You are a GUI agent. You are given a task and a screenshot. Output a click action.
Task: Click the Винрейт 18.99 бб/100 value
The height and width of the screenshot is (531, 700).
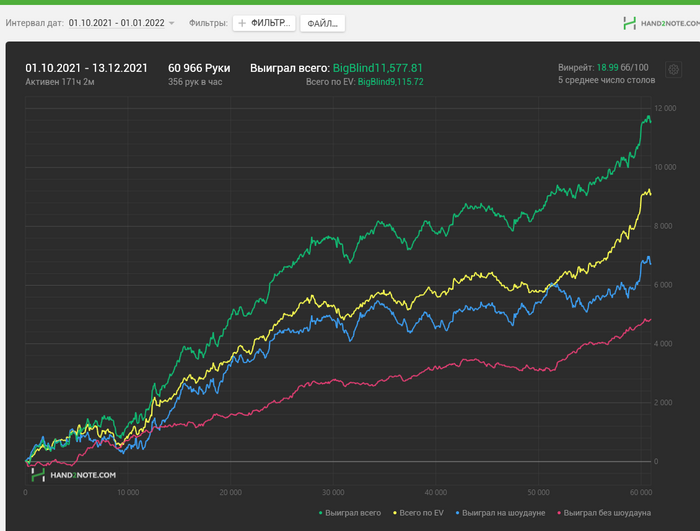coord(622,67)
